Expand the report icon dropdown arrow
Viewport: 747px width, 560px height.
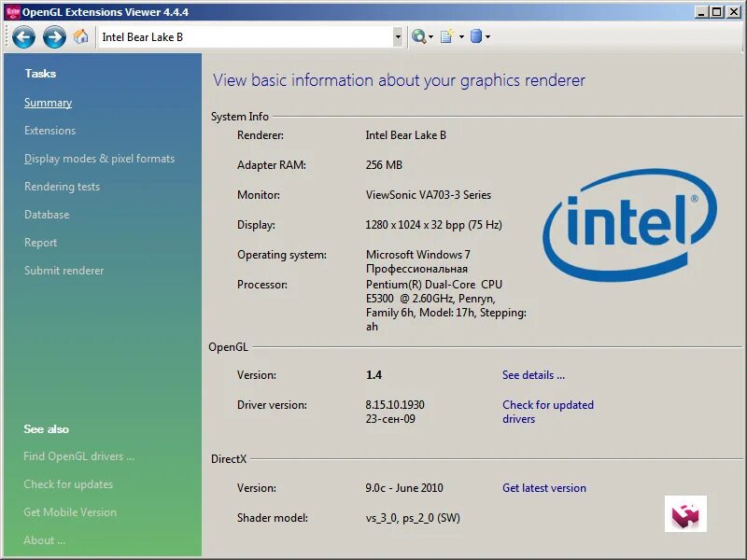pyautogui.click(x=461, y=36)
